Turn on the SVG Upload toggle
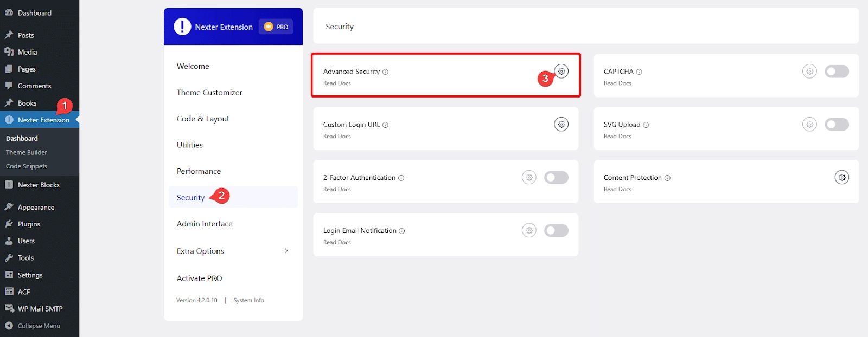 (x=837, y=124)
